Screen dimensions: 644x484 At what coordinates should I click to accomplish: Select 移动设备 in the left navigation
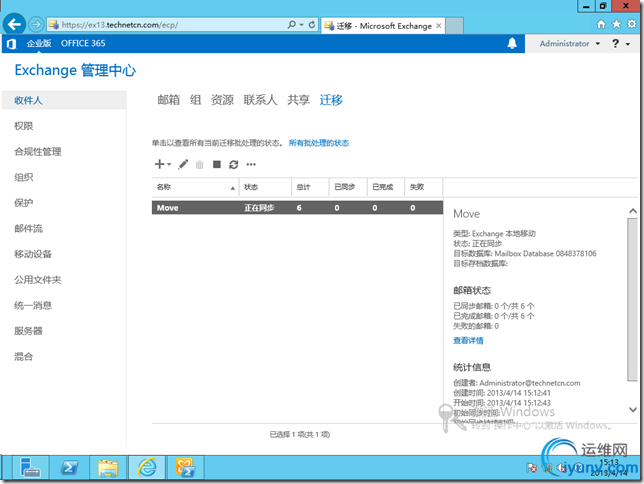(33, 254)
